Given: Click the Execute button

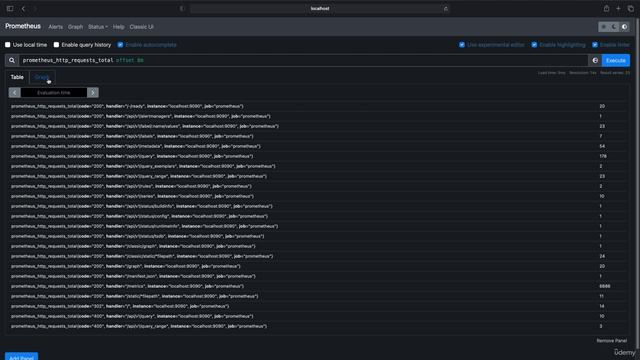Looking at the screenshot, I should [x=616, y=60].
